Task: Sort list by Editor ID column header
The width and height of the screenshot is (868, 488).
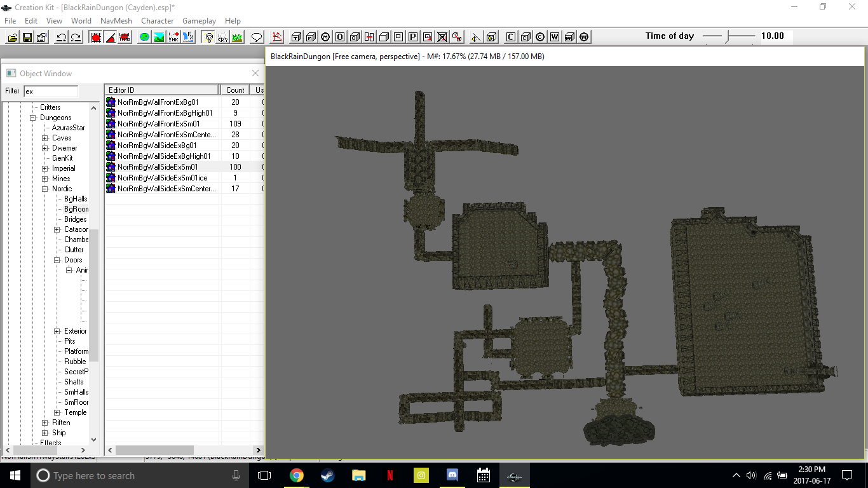Action: (x=162, y=90)
